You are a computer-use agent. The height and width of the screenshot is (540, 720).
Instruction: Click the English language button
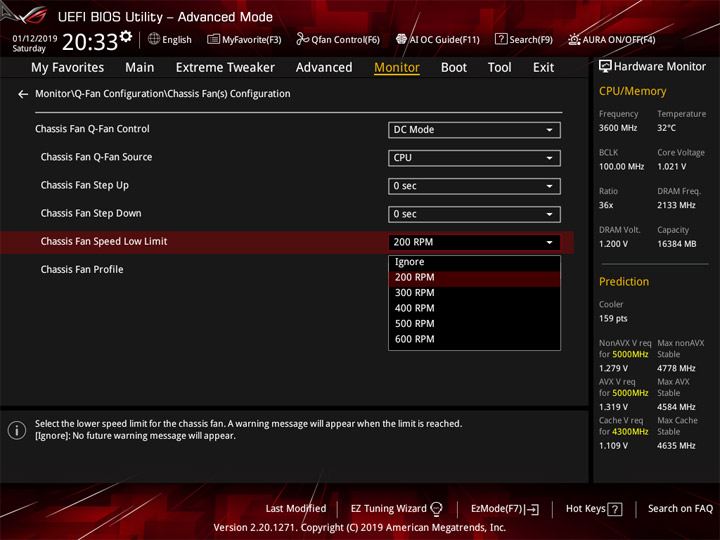click(177, 40)
